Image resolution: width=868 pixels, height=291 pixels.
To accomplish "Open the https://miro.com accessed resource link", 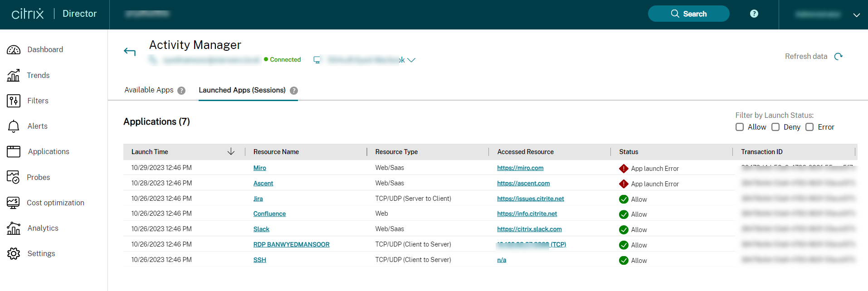I will [x=520, y=168].
